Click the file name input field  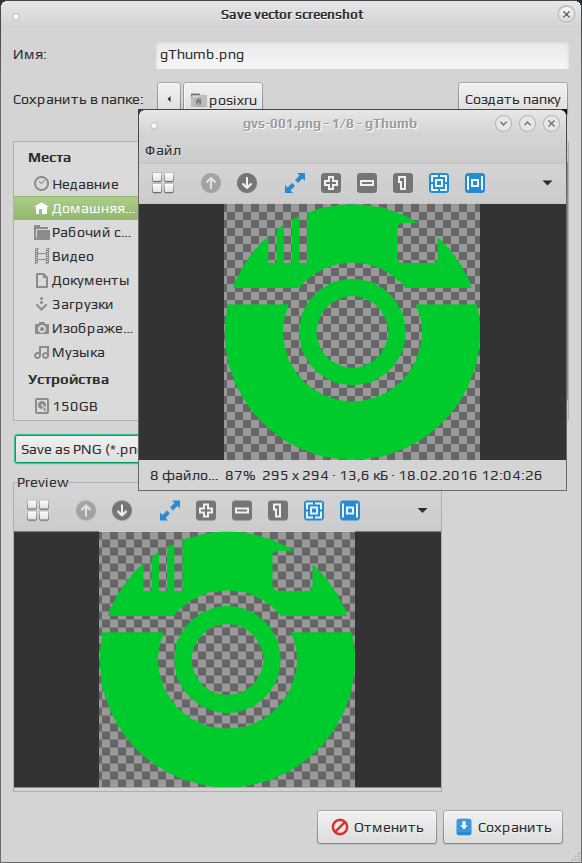[362, 55]
